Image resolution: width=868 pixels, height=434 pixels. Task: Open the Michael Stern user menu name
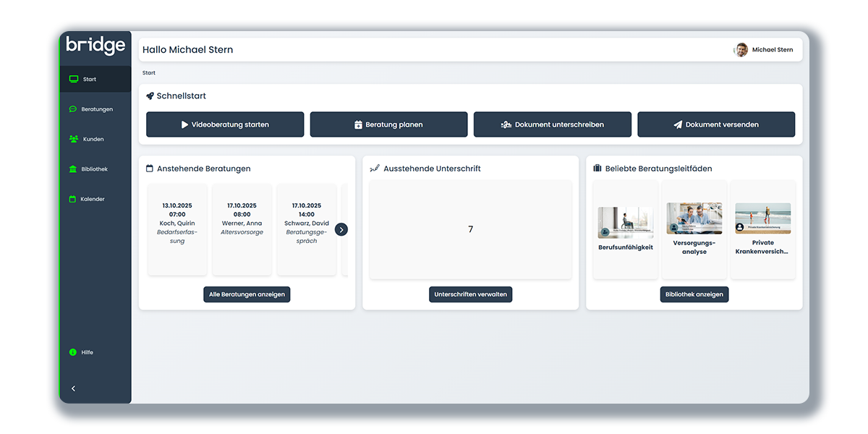(x=773, y=50)
